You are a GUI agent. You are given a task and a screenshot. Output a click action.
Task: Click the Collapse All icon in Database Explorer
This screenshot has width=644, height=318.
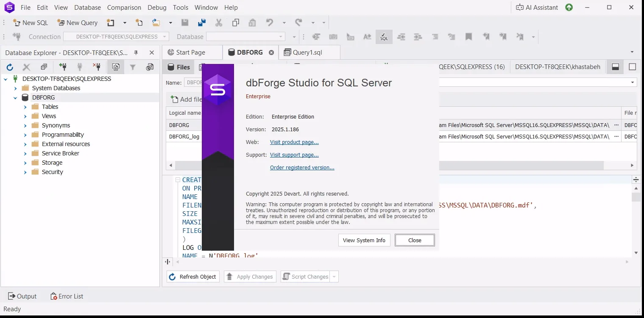coord(44,67)
